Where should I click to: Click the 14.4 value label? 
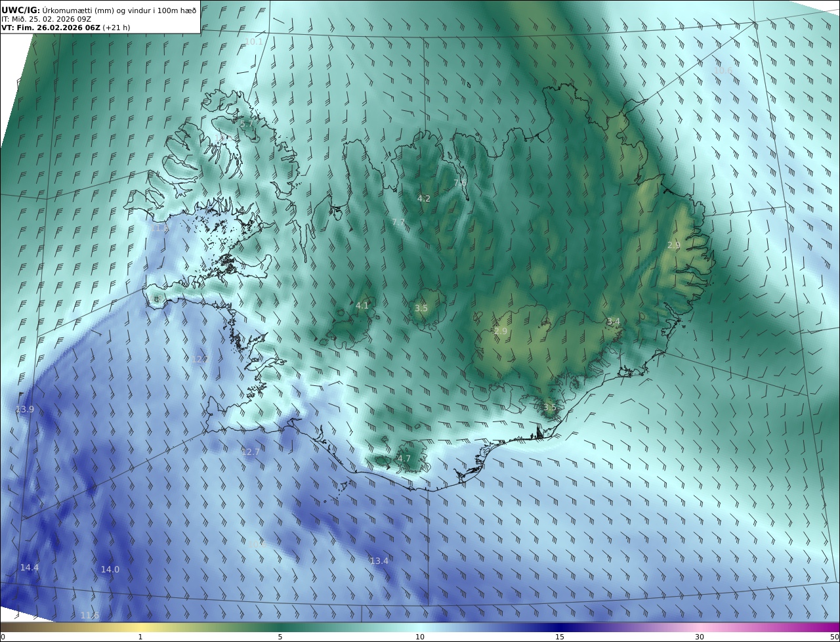pos(30,568)
